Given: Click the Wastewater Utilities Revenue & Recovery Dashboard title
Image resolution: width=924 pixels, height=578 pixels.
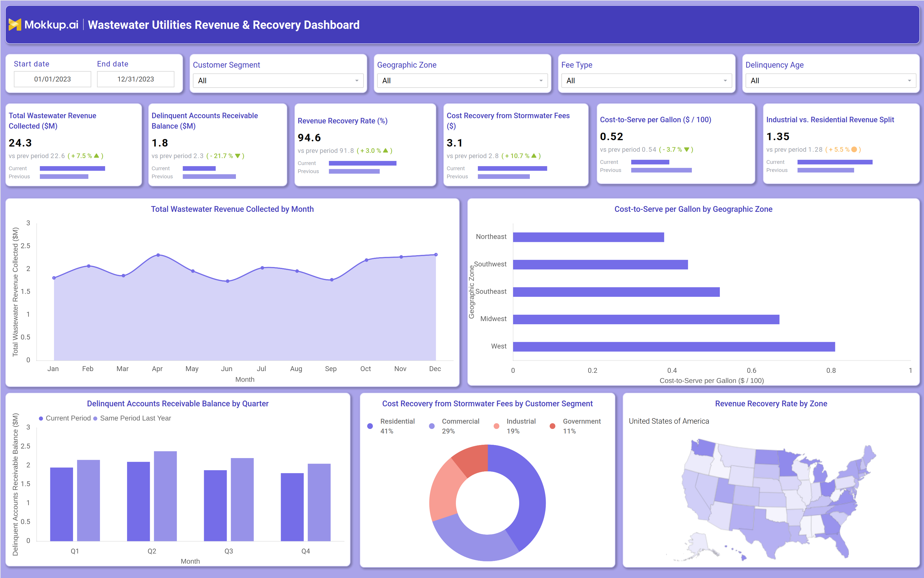Looking at the screenshot, I should 224,25.
